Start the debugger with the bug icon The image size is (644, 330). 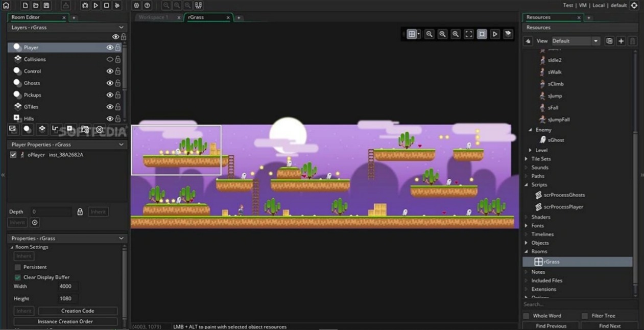85,6
